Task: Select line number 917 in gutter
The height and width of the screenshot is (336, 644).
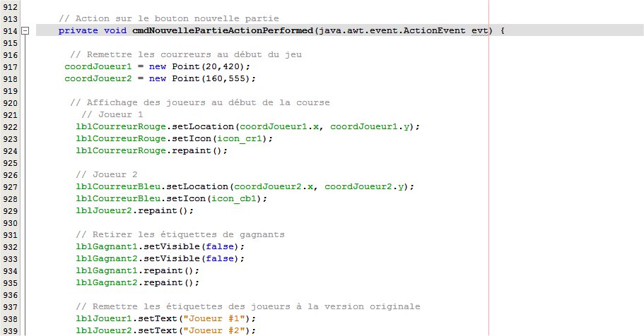Action: click(10, 67)
